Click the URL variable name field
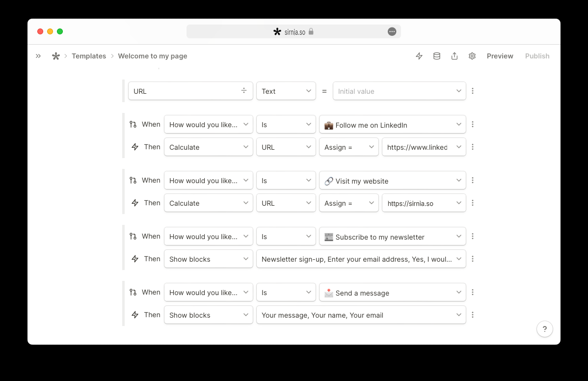The image size is (588, 381). [190, 91]
